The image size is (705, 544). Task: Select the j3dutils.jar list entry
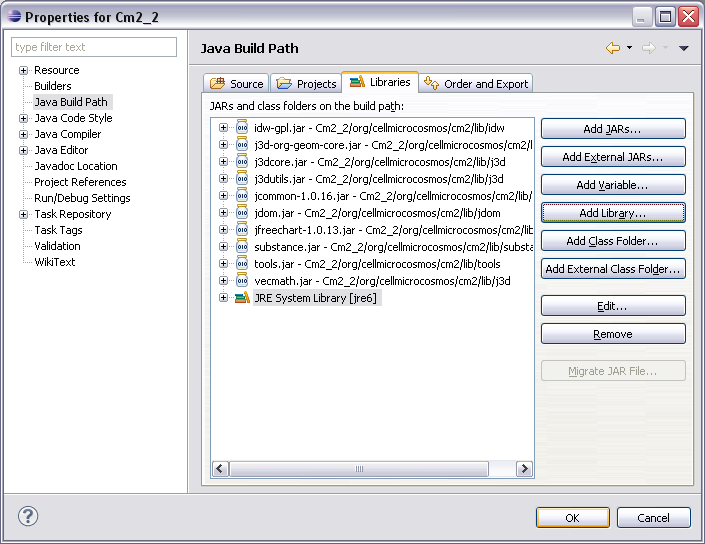[x=379, y=178]
